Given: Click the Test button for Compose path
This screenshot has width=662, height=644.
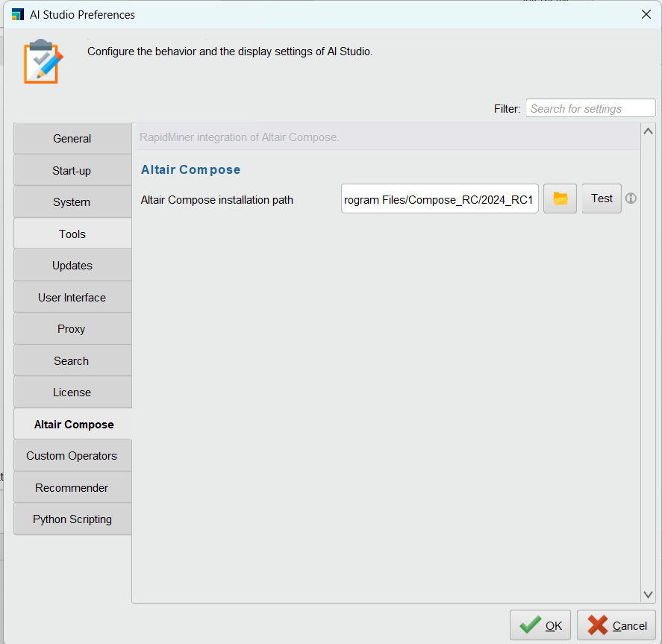Looking at the screenshot, I should [601, 198].
